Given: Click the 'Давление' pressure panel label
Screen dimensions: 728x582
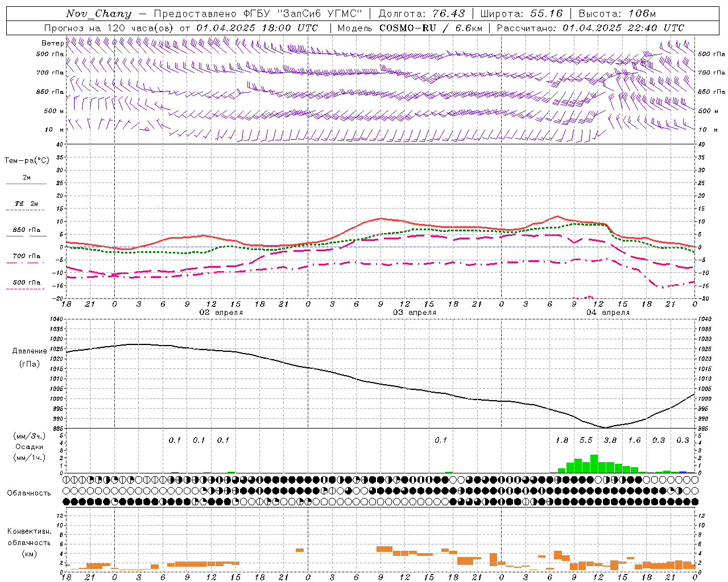Looking at the screenshot, I should pos(29,351).
